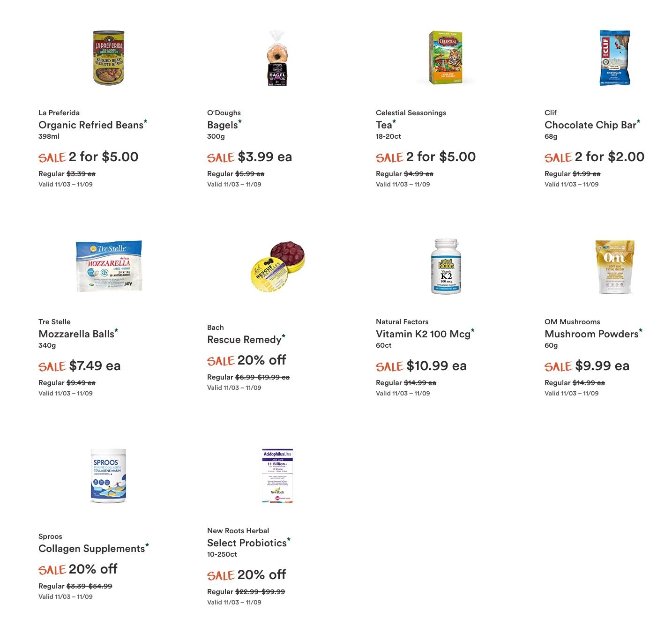Open the La Preferida refried beans can image
Screen dimensions: 672x626
click(109, 58)
